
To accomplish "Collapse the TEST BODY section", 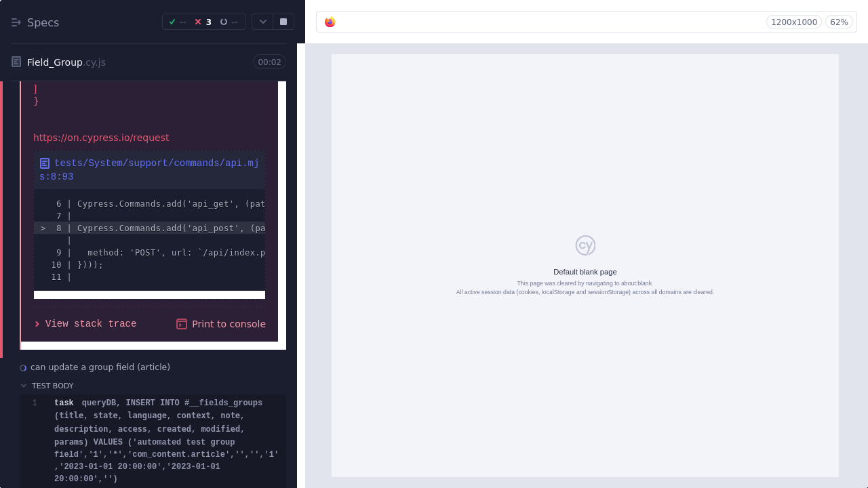I will (47, 386).
